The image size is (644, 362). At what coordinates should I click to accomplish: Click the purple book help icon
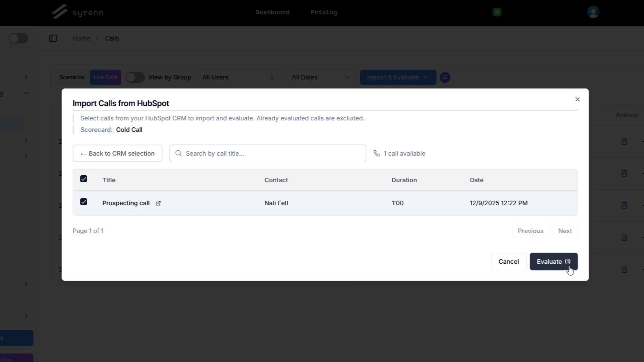tap(445, 77)
